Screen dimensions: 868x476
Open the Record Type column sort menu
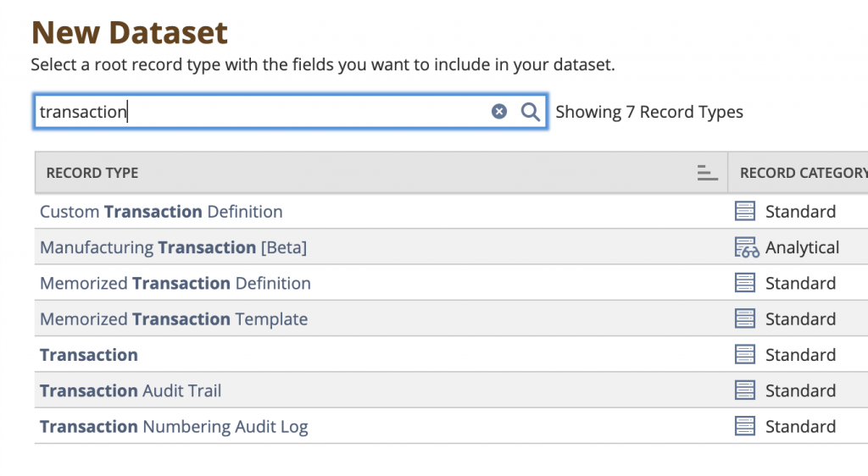(x=707, y=173)
